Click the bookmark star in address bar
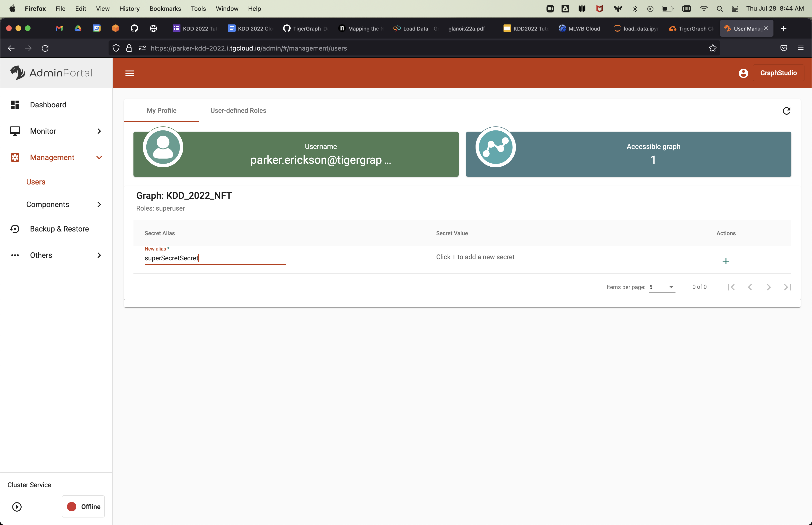 pyautogui.click(x=713, y=48)
